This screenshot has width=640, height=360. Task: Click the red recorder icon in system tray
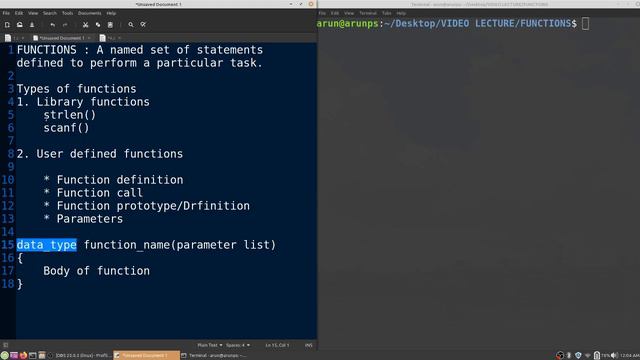[x=560, y=356]
